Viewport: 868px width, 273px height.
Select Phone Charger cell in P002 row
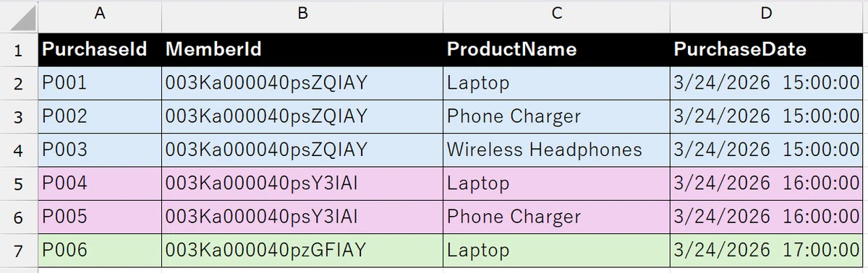(x=556, y=116)
